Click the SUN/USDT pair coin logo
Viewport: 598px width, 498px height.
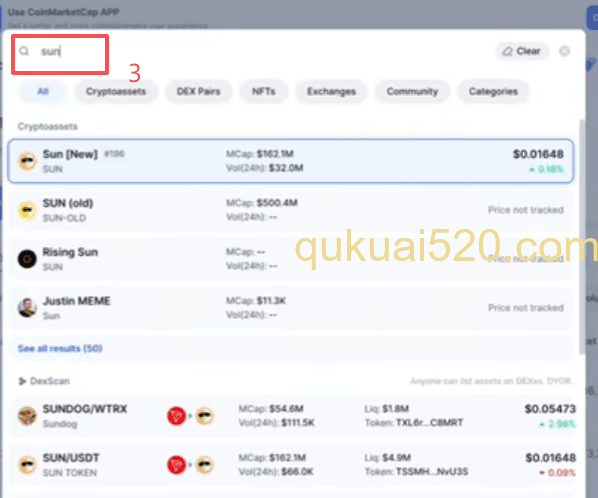coord(27,465)
